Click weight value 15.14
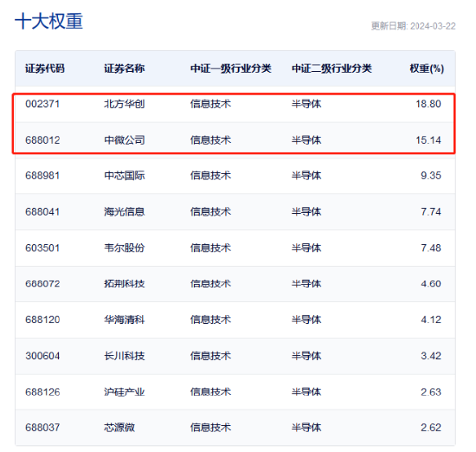The width and height of the screenshot is (476, 452). [x=428, y=140]
